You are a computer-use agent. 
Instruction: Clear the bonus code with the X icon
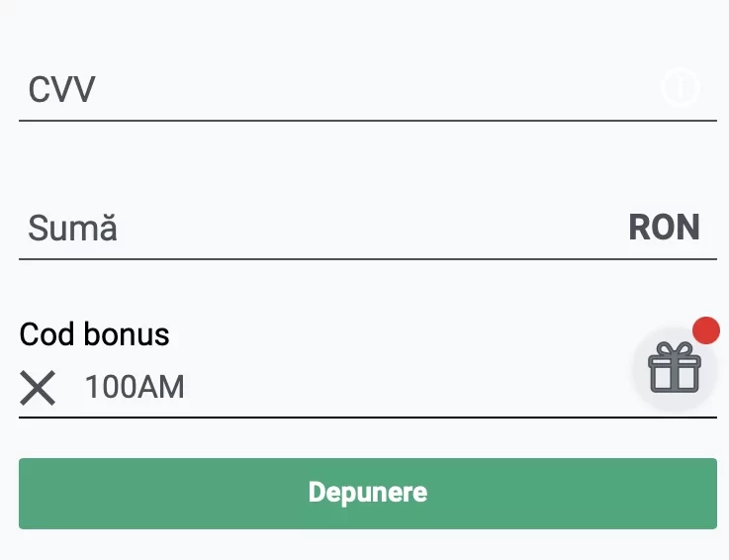coord(38,388)
